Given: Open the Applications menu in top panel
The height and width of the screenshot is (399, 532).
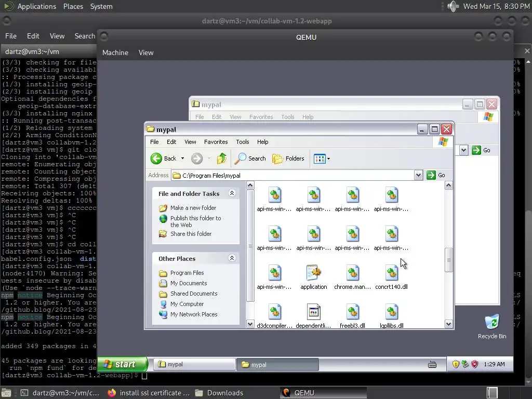Looking at the screenshot, I should [x=37, y=6].
